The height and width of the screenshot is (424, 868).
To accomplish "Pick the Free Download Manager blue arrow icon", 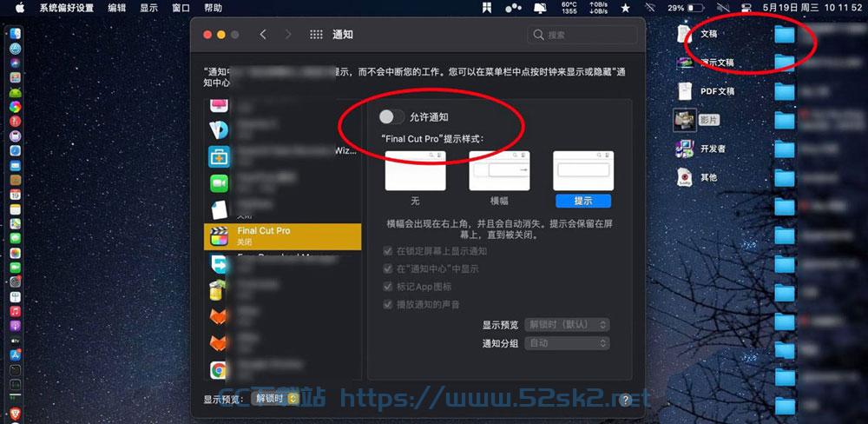I will 220,264.
